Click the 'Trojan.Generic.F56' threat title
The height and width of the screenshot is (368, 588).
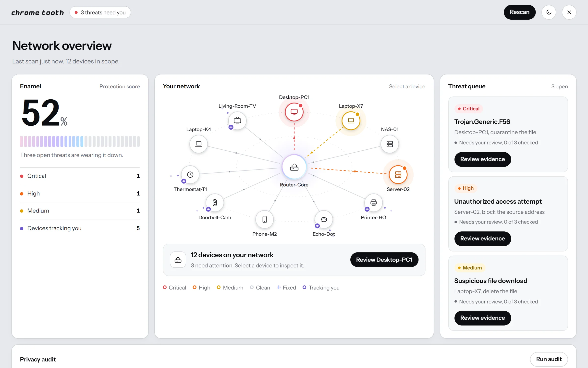pos(482,122)
